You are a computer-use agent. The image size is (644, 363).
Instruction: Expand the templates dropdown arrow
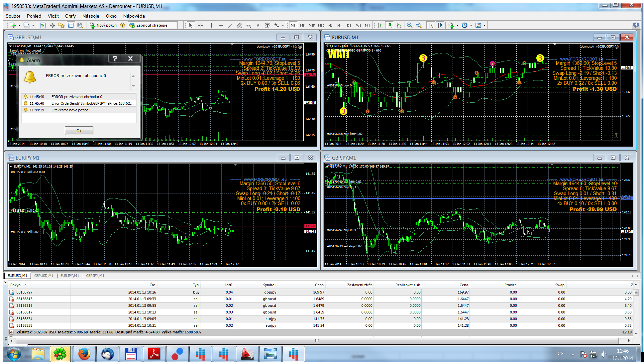pos(484,25)
